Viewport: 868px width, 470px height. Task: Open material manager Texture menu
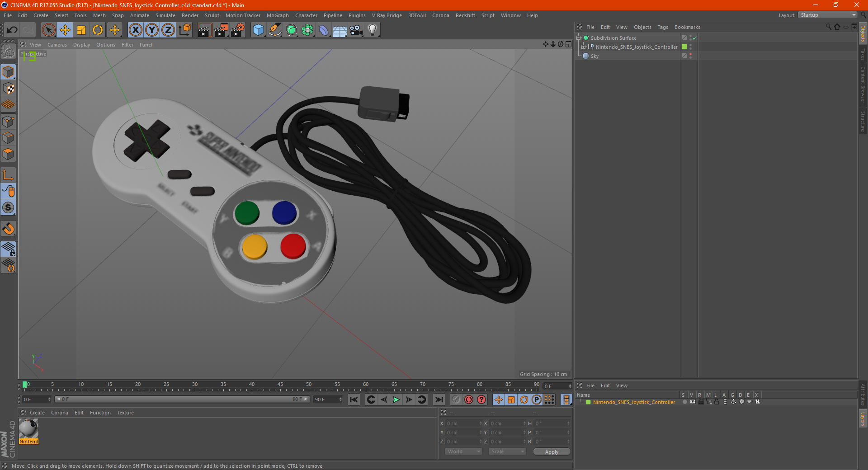[125, 413]
